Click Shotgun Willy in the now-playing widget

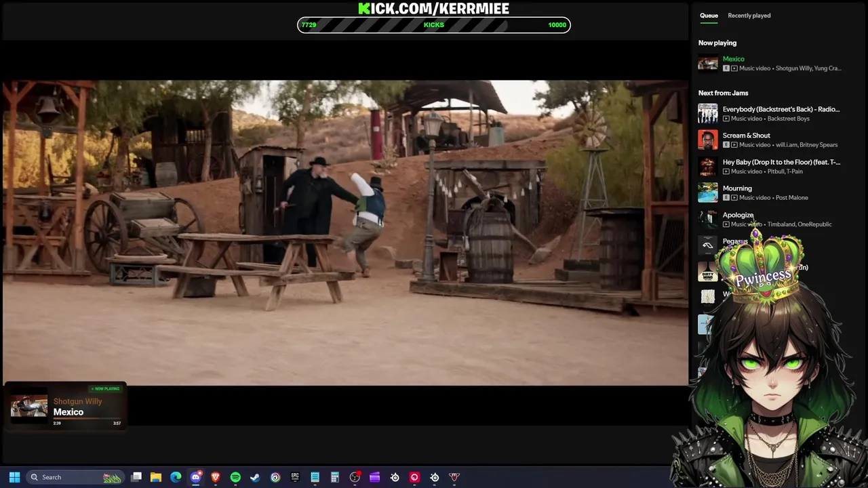point(77,401)
